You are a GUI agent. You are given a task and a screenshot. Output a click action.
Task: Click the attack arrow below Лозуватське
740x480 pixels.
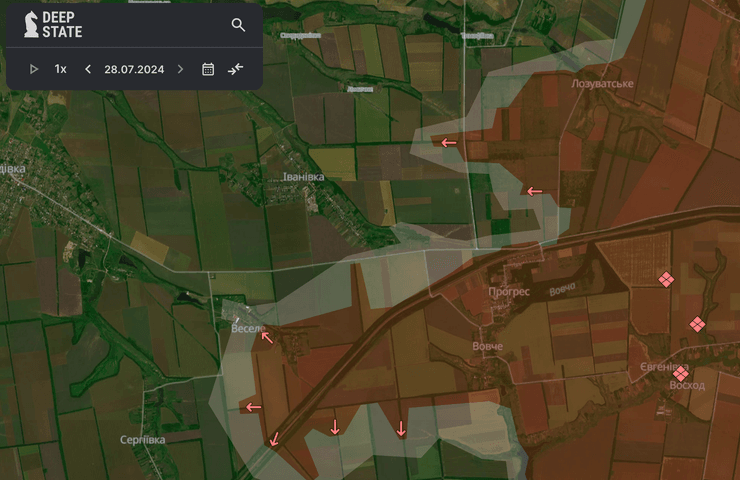point(449,143)
